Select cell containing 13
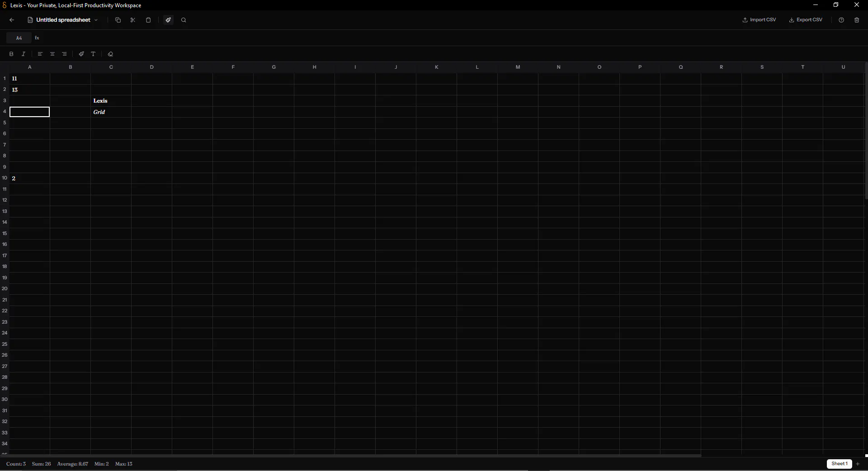 tap(30, 89)
